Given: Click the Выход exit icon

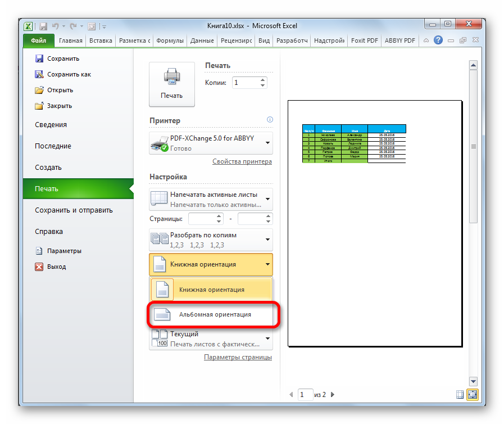Looking at the screenshot, I should tap(39, 267).
